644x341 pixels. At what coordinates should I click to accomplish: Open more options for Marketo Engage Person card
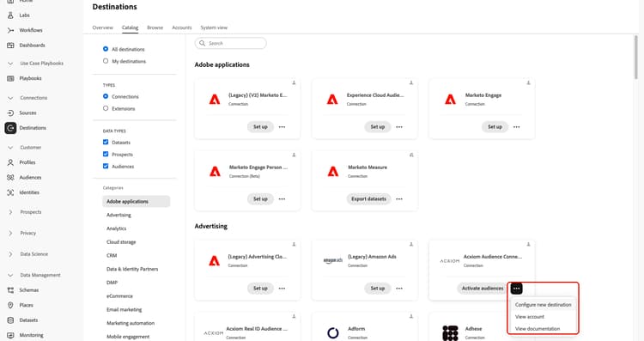[x=282, y=199]
